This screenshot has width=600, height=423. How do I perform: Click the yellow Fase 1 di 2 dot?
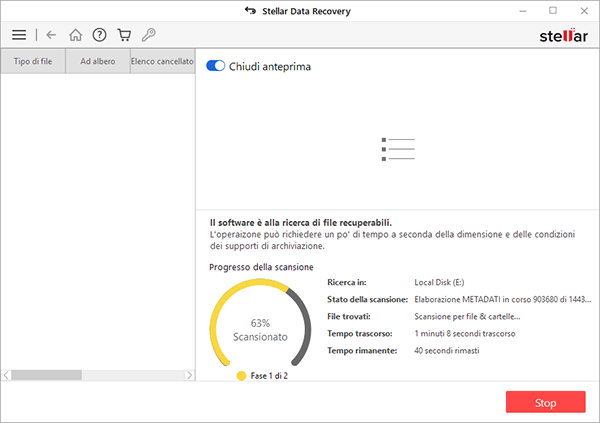[241, 376]
